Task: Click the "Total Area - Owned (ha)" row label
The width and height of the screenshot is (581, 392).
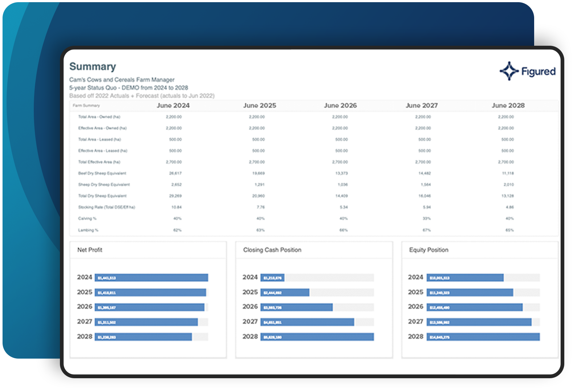Action: pos(99,117)
